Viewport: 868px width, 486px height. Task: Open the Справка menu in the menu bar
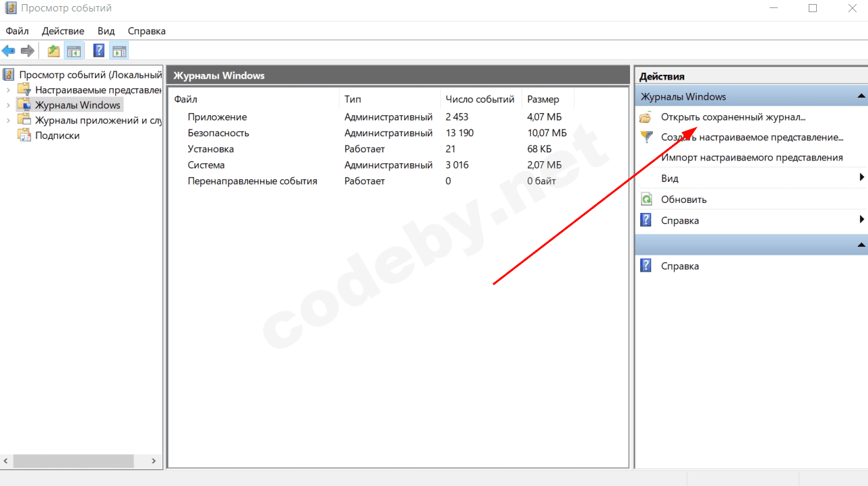click(x=146, y=31)
